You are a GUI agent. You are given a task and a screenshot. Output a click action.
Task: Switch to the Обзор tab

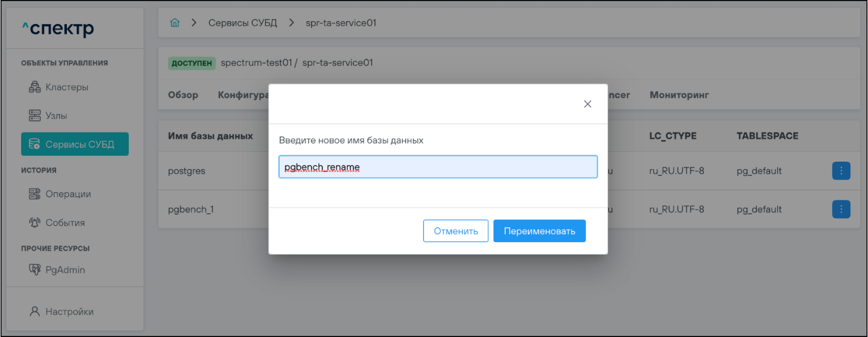(183, 95)
